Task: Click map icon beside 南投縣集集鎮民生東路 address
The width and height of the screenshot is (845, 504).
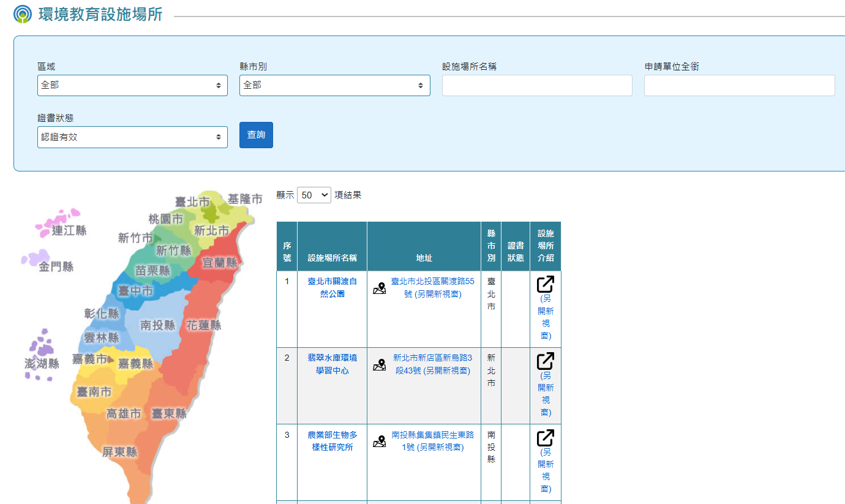Action: [380, 442]
